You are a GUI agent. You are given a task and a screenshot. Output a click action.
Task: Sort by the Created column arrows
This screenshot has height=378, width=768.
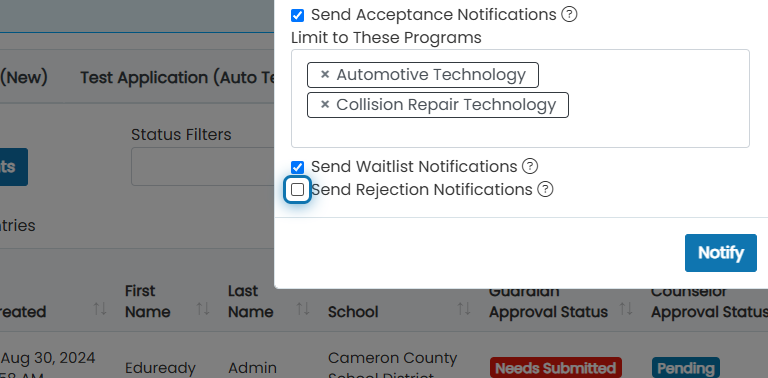100,309
